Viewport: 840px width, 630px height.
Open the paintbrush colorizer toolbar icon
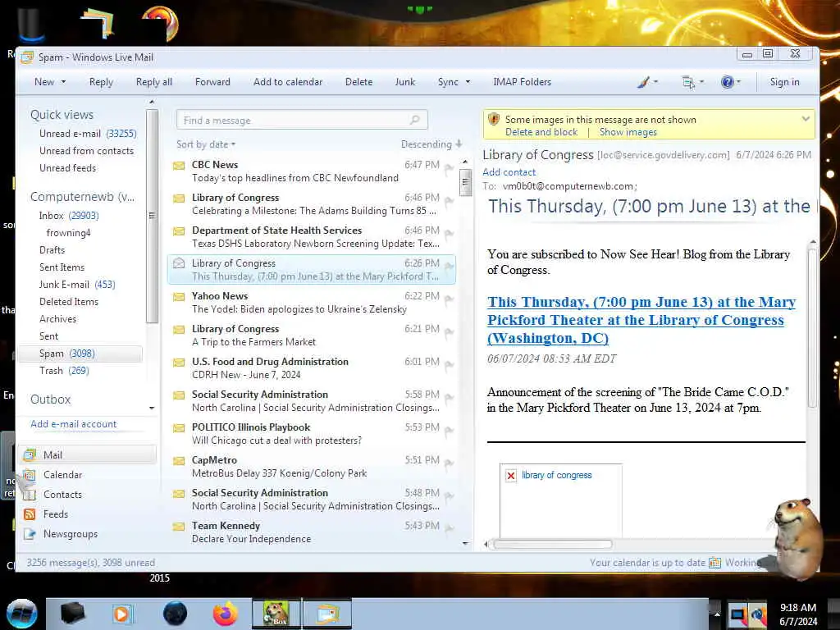click(643, 82)
